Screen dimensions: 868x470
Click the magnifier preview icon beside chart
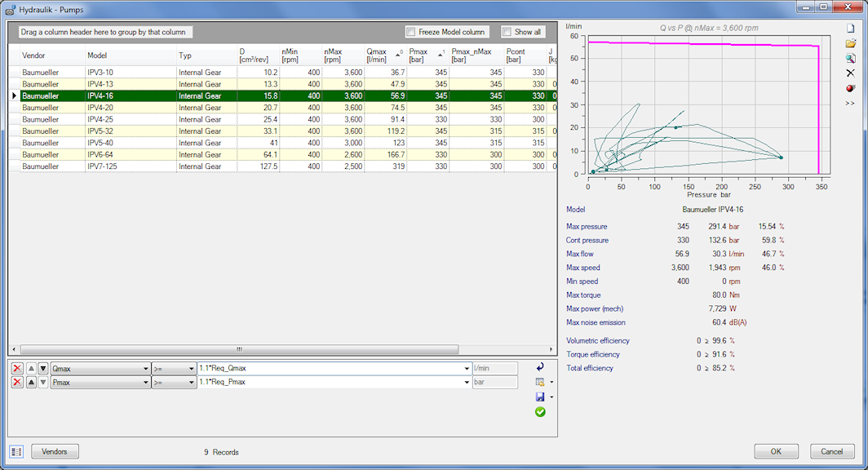click(x=850, y=59)
